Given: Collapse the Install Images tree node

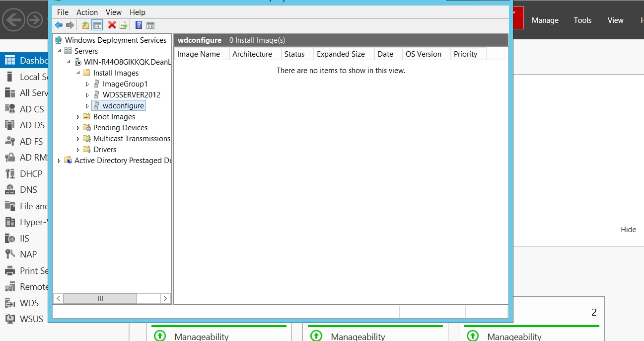Looking at the screenshot, I should point(78,73).
